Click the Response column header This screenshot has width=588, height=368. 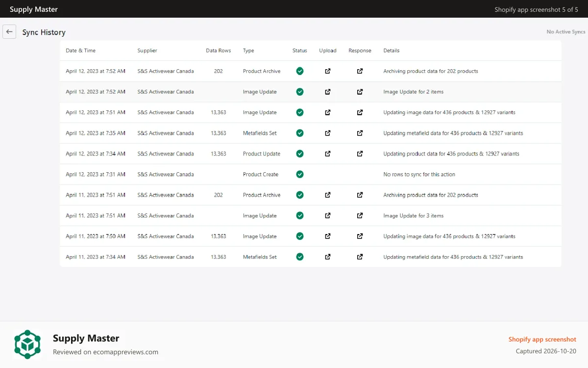[360, 51]
